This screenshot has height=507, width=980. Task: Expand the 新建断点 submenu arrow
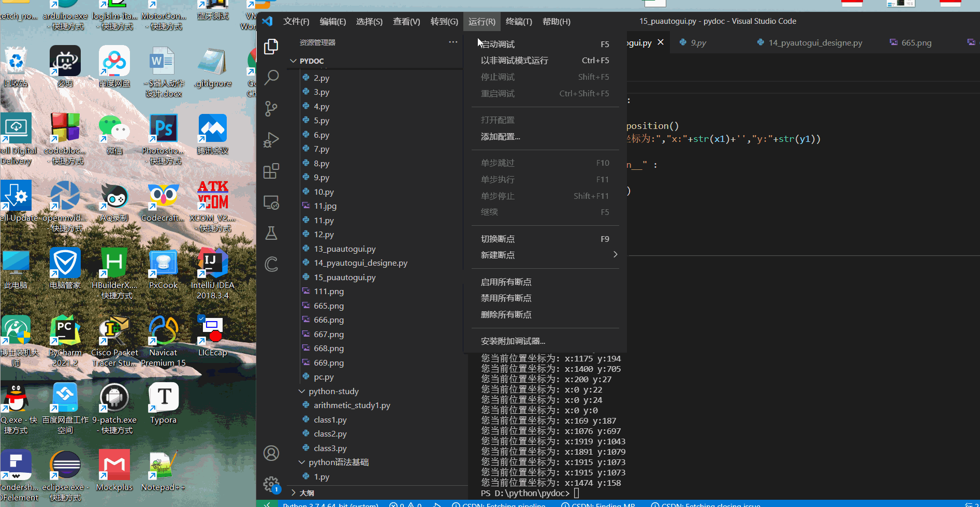(x=615, y=254)
